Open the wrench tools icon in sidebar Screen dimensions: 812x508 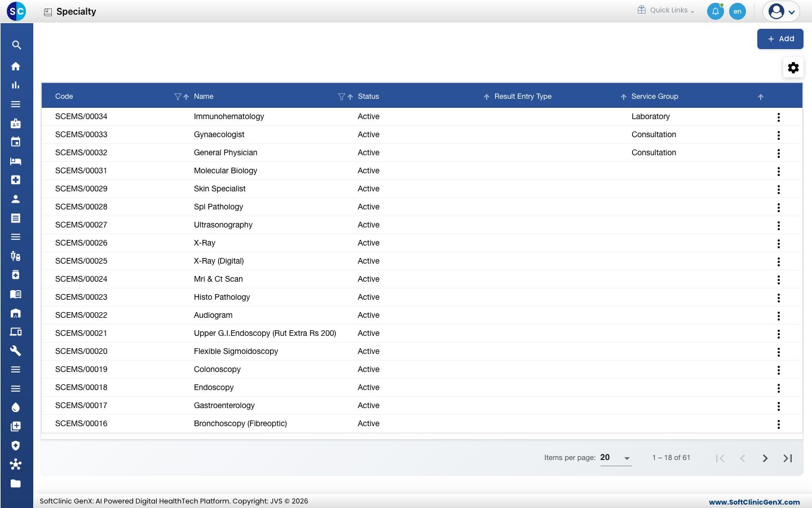(16, 351)
